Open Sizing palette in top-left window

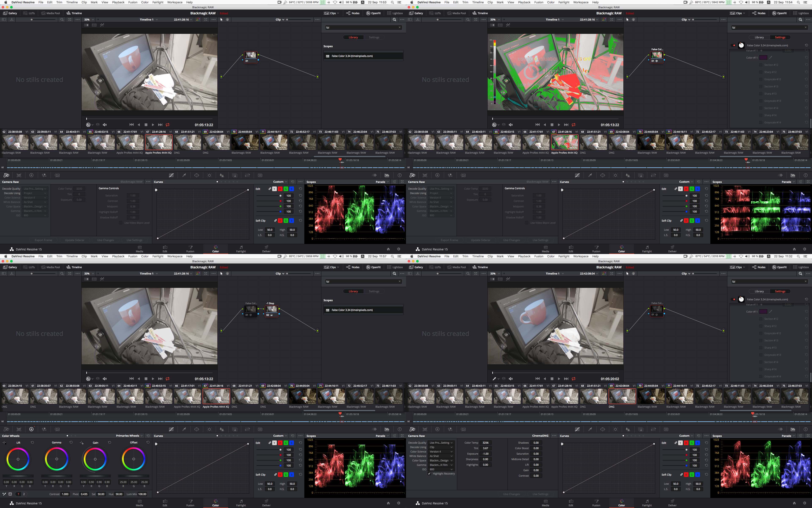coord(247,175)
